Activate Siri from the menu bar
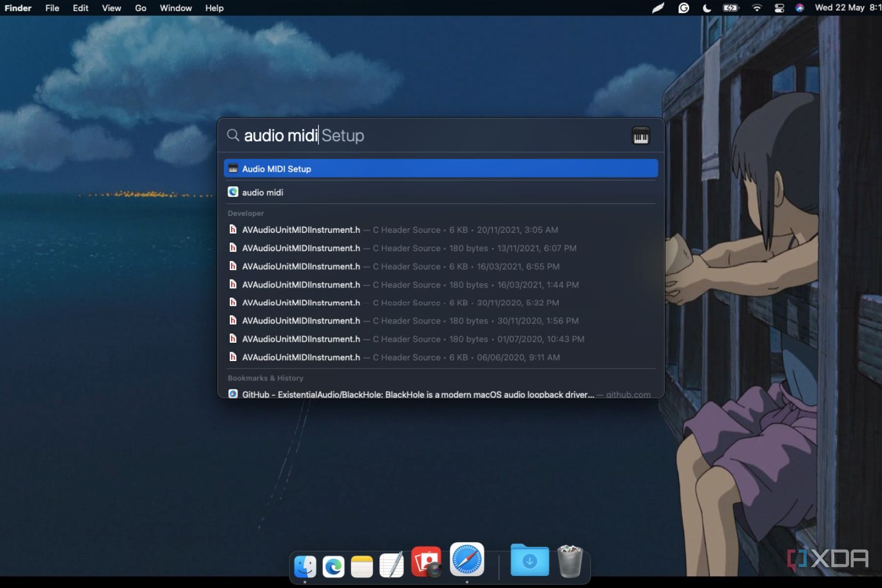Screen dimensions: 882x588 [x=800, y=8]
